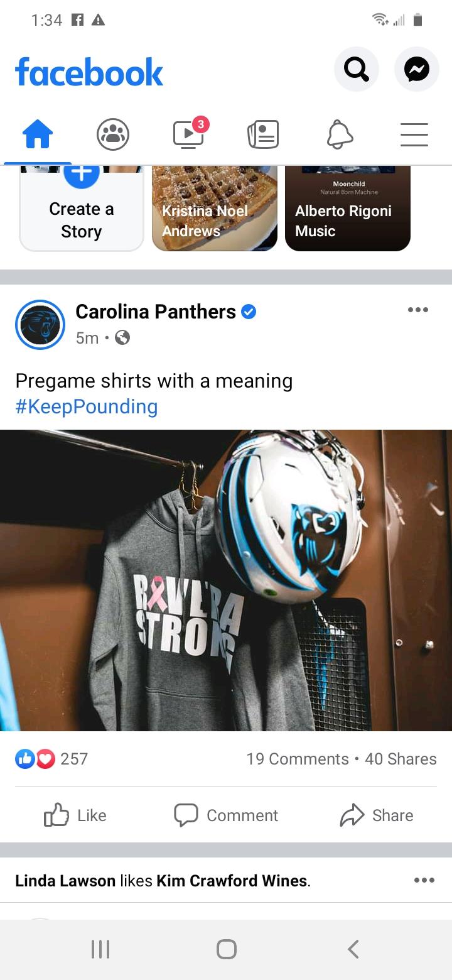View Alberto Rigoni Music story
Image resolution: width=452 pixels, height=980 pixels.
[348, 209]
